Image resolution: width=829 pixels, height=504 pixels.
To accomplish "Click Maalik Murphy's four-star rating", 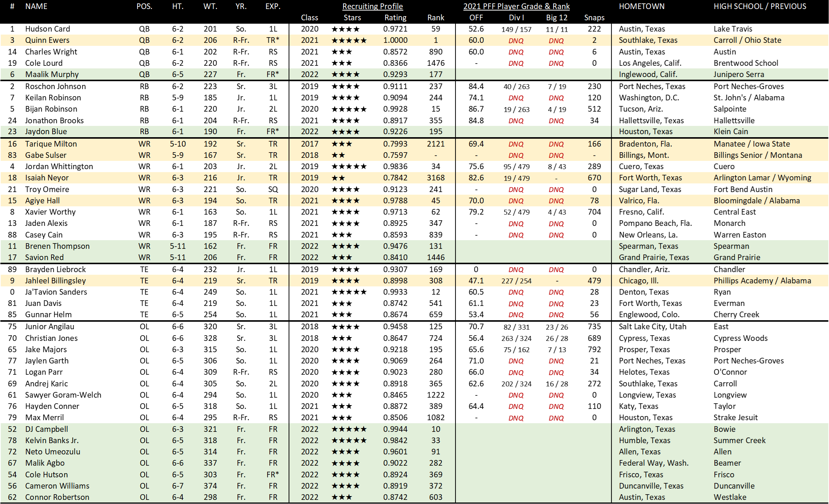I will tap(345, 74).
